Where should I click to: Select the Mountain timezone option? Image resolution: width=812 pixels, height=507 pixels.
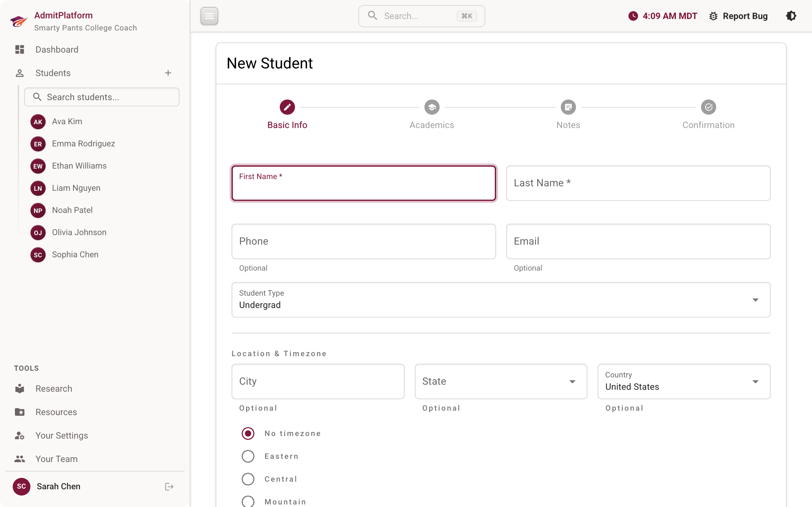point(248,501)
